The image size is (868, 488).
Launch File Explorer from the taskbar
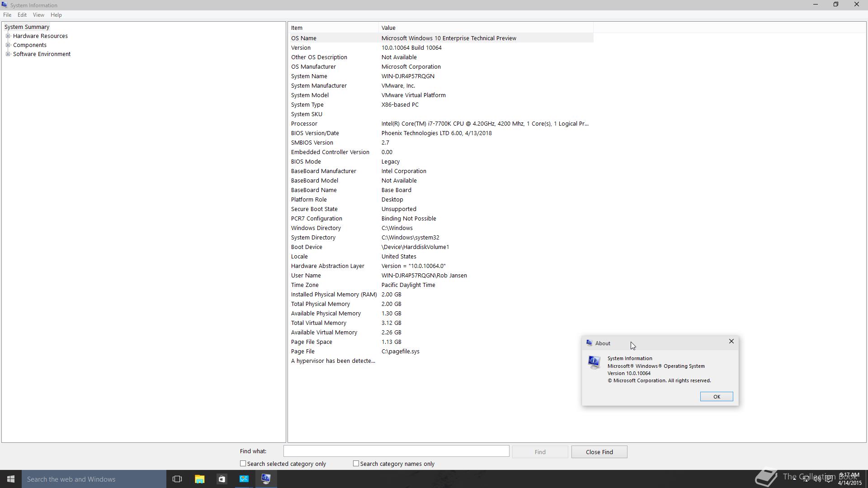tap(199, 479)
